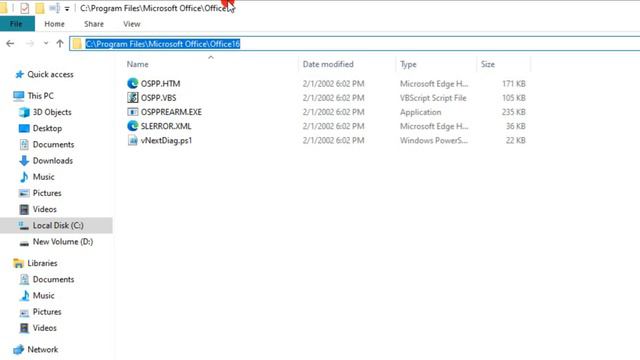This screenshot has height=360, width=640.
Task: Select the OSPP.HTM Edge file icon
Action: coord(132,83)
